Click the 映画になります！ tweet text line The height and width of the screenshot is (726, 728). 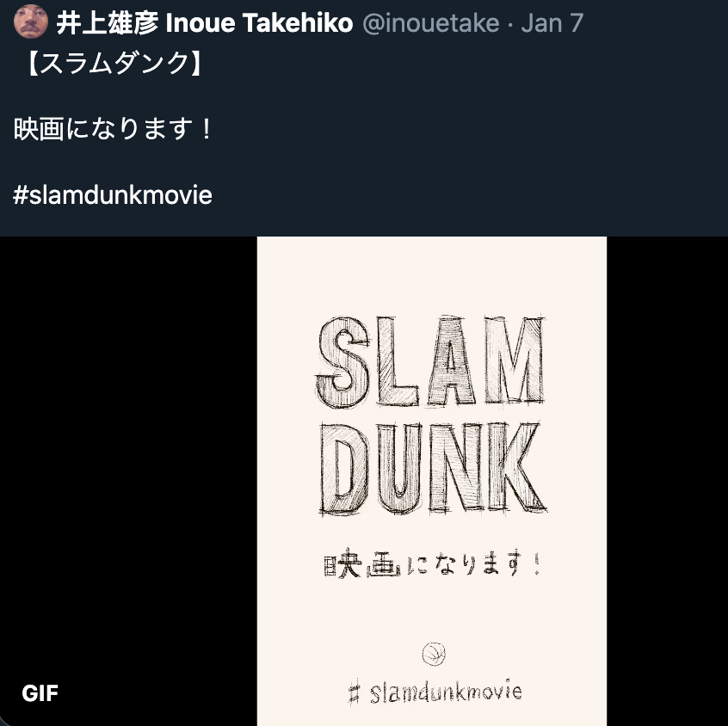[x=114, y=128]
